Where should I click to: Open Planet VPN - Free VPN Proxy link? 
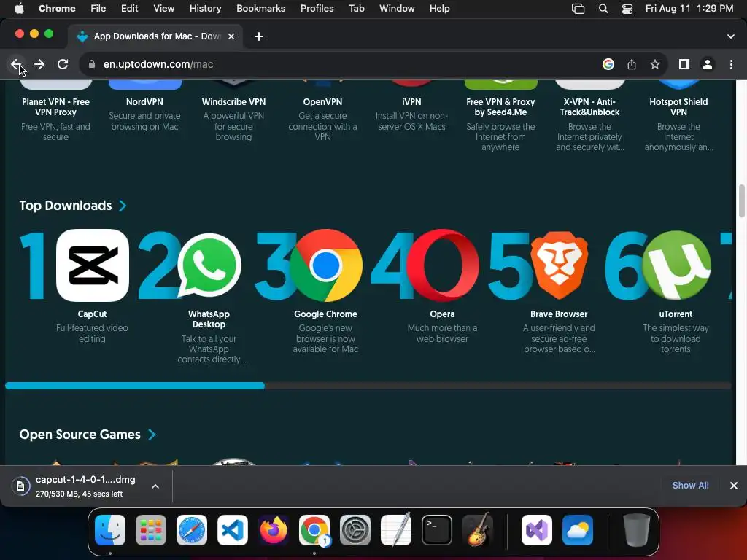click(55, 107)
